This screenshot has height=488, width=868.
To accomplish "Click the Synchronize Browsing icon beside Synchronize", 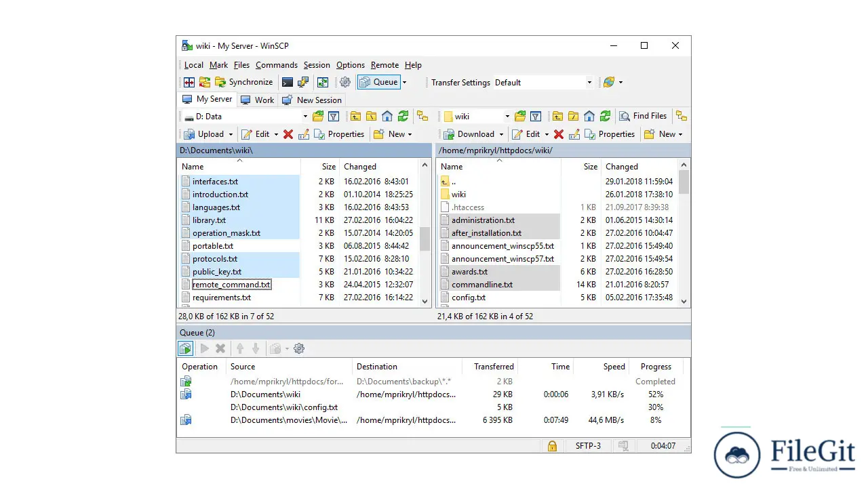I will tap(204, 82).
